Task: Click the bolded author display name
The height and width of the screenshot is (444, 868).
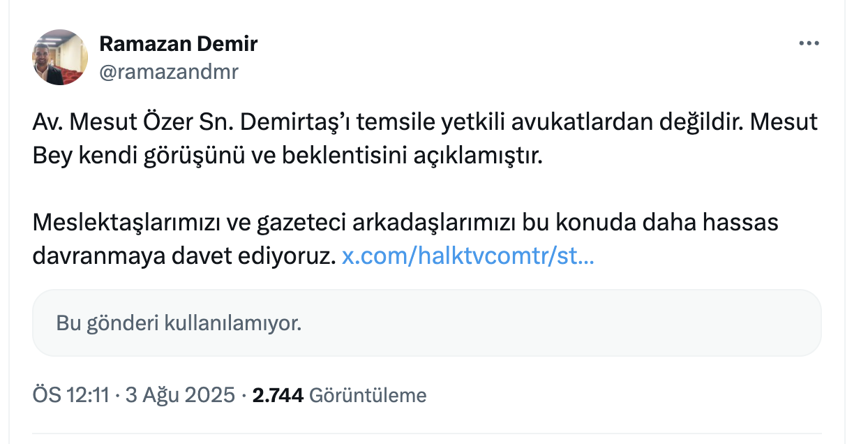Action: 179,43
